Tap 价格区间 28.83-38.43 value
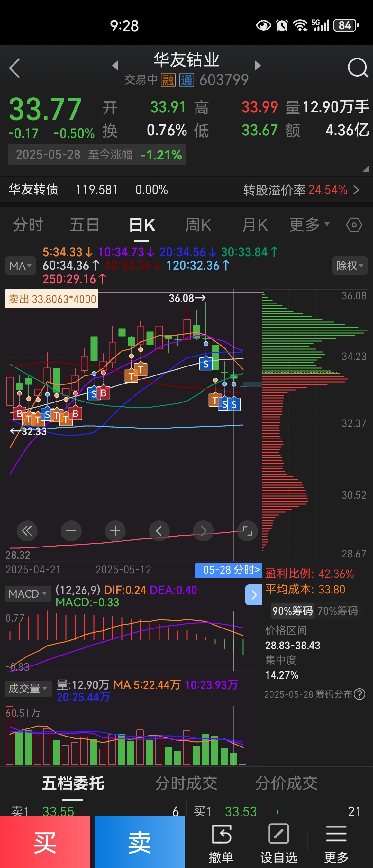 (x=293, y=645)
